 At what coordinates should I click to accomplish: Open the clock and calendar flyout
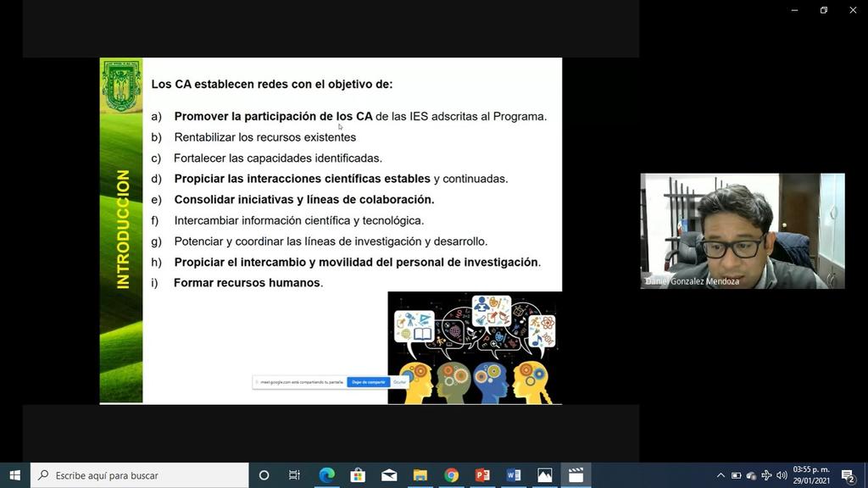pyautogui.click(x=810, y=475)
